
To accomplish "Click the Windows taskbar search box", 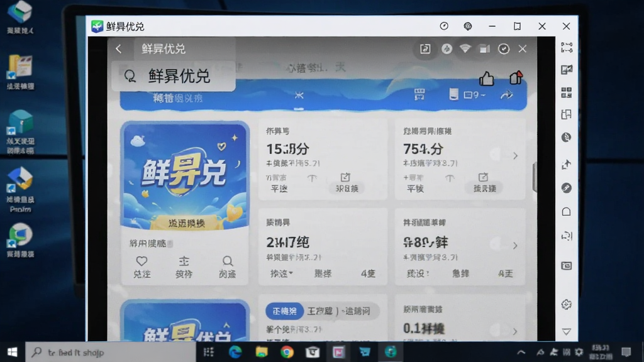I will (x=111, y=352).
